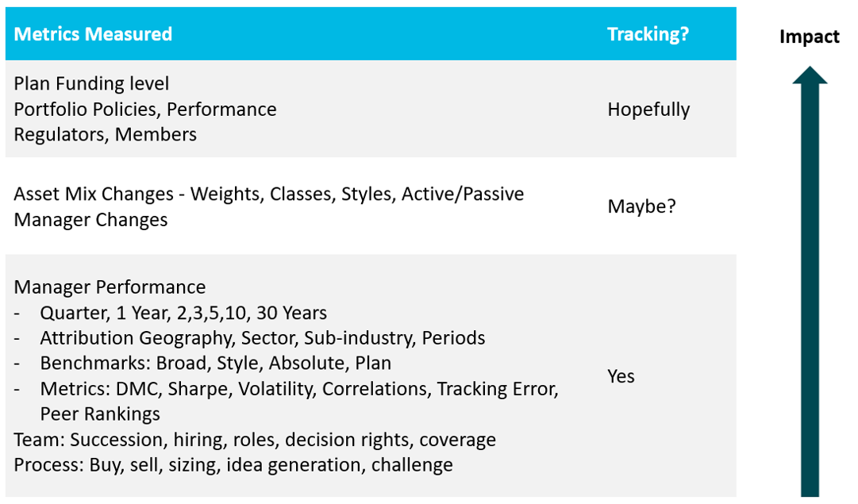Select the "Impact" label above the arrow

[809, 37]
